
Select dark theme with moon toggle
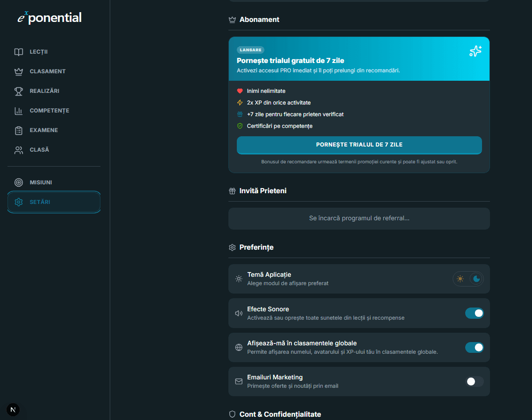[476, 279]
